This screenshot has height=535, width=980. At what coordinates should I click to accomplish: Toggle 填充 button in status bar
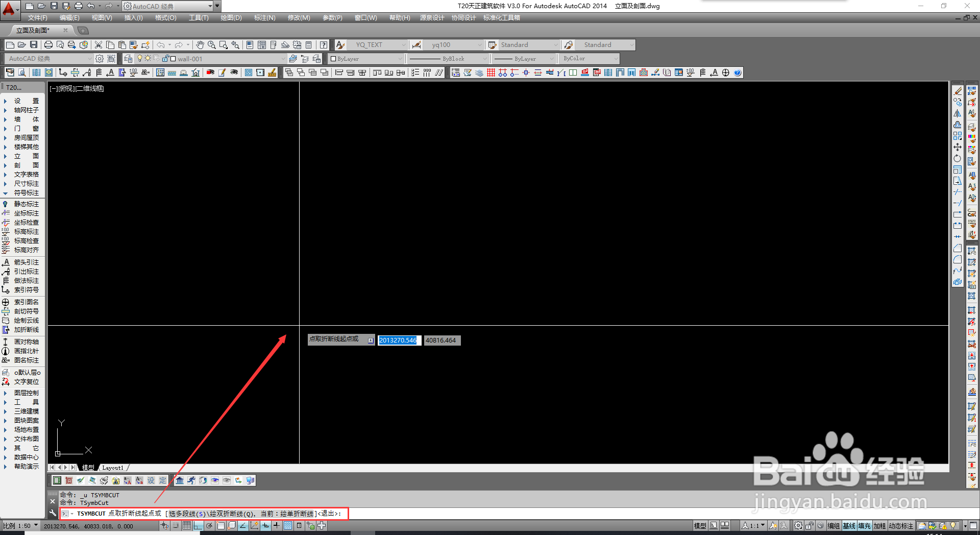pos(864,526)
